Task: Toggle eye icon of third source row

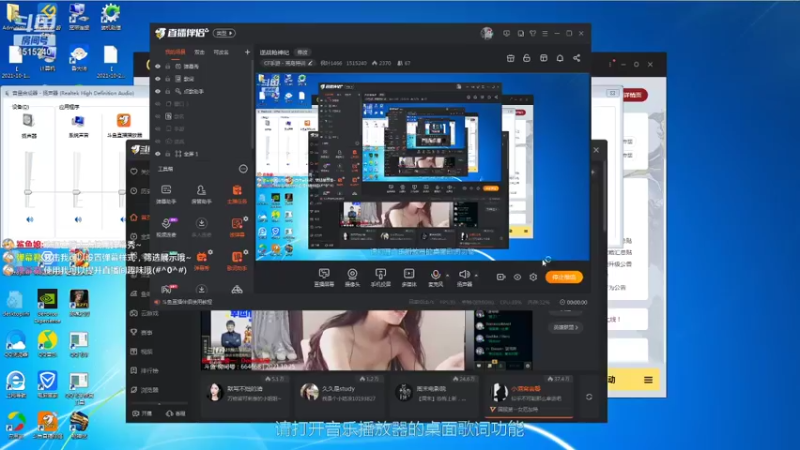Action: point(158,91)
